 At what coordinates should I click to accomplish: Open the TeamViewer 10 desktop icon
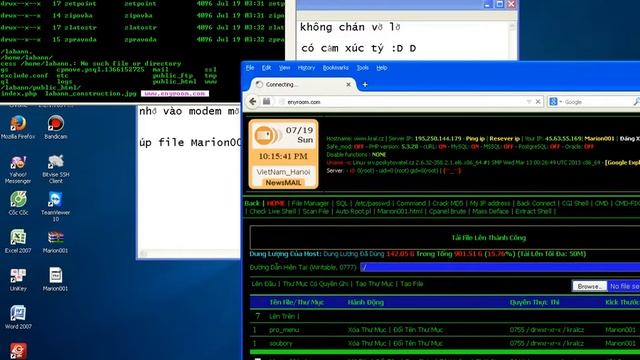coord(56,207)
